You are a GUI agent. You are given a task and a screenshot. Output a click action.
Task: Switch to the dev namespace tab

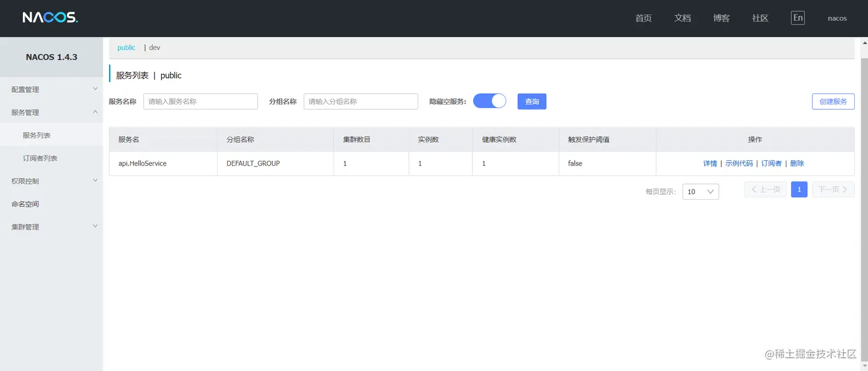tap(154, 48)
